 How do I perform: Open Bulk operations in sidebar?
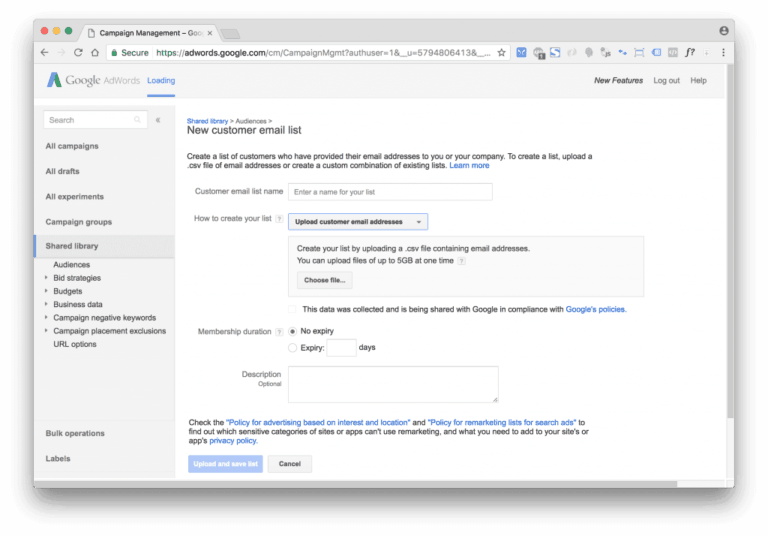[75, 433]
